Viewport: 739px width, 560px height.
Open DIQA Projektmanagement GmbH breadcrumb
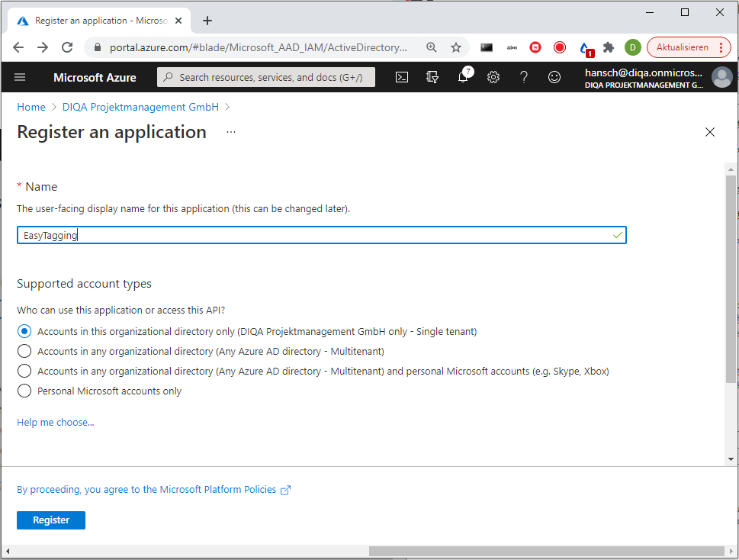point(140,108)
